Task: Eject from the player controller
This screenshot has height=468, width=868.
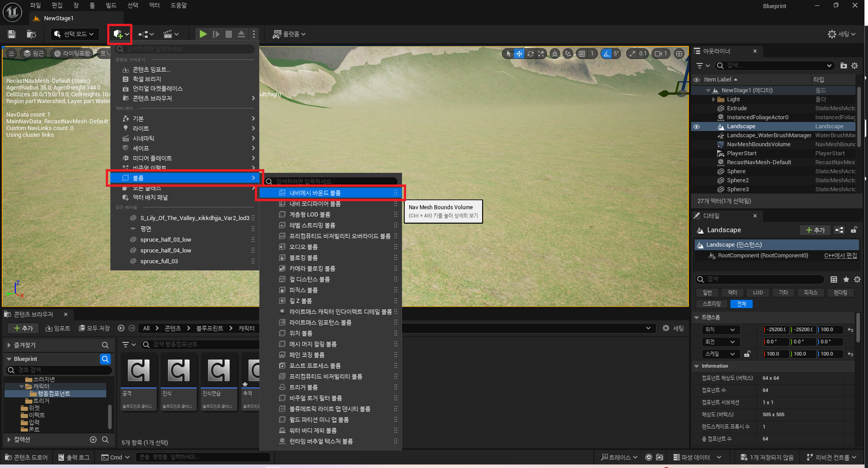Action: [241, 34]
